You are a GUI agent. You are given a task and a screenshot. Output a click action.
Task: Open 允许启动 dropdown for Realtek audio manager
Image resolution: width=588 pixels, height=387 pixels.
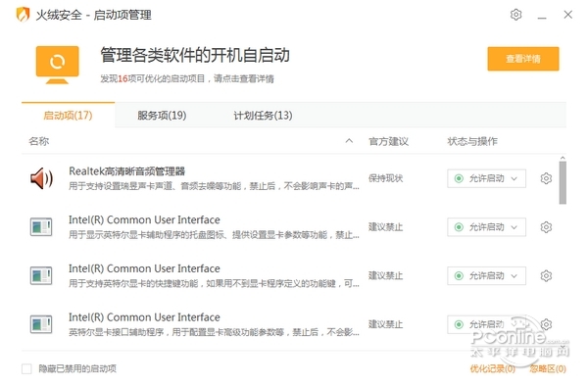coord(486,178)
